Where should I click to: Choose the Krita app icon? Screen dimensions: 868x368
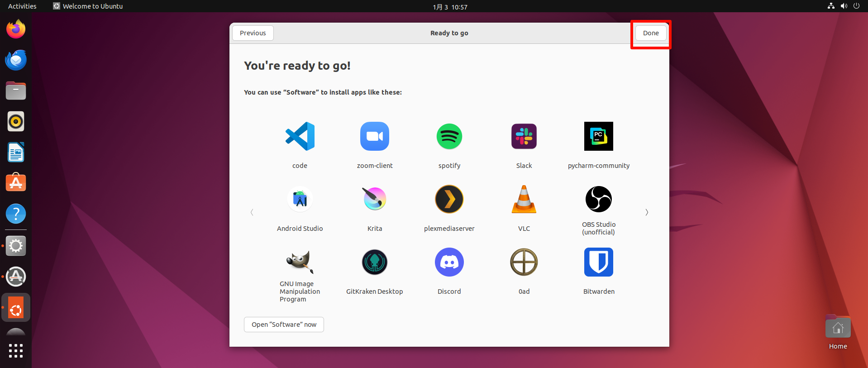coord(375,199)
